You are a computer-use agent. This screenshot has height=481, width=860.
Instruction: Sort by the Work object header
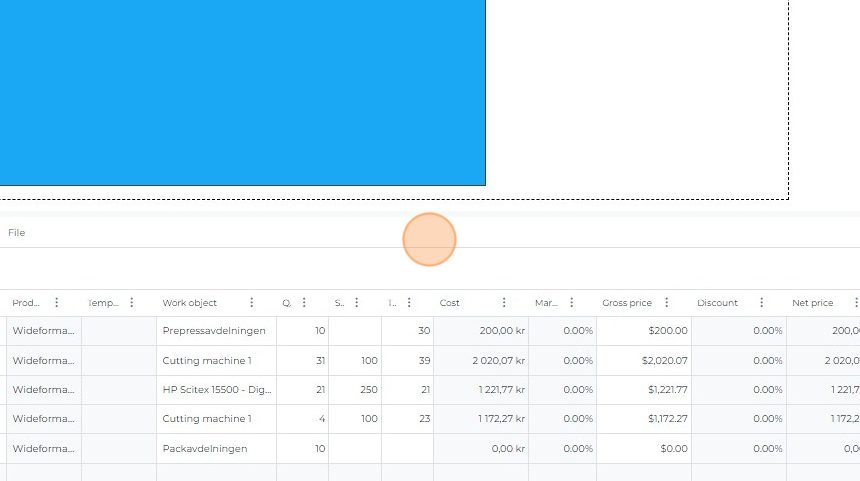point(190,303)
